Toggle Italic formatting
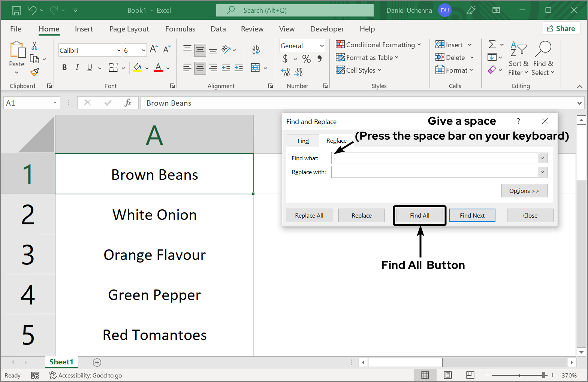 77,68
